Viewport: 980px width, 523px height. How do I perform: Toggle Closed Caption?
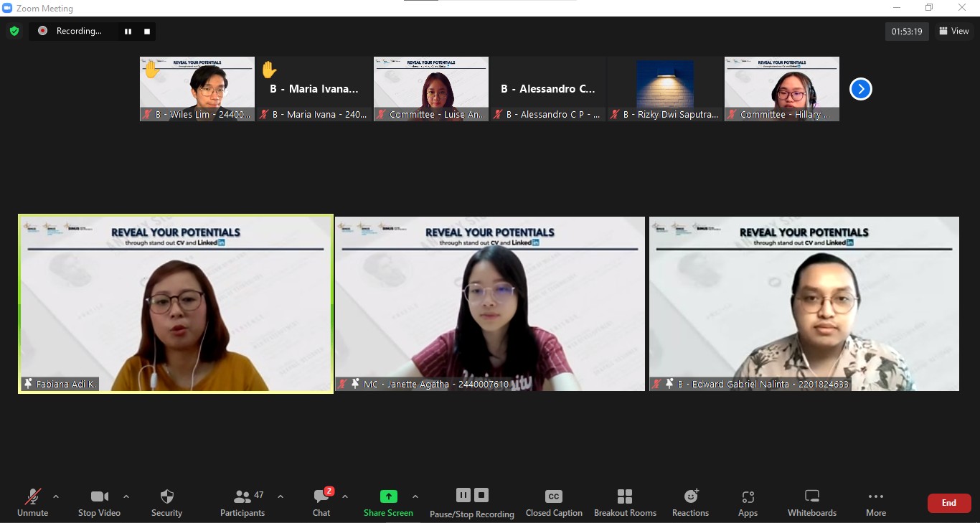click(553, 502)
